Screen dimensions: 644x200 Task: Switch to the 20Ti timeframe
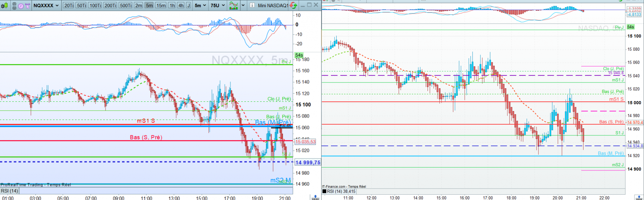68,5
